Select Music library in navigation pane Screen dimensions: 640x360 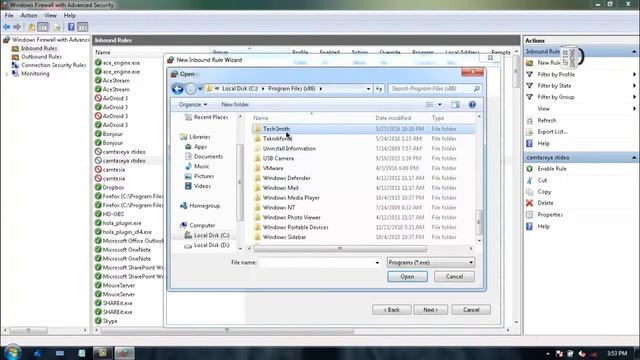[x=201, y=167]
